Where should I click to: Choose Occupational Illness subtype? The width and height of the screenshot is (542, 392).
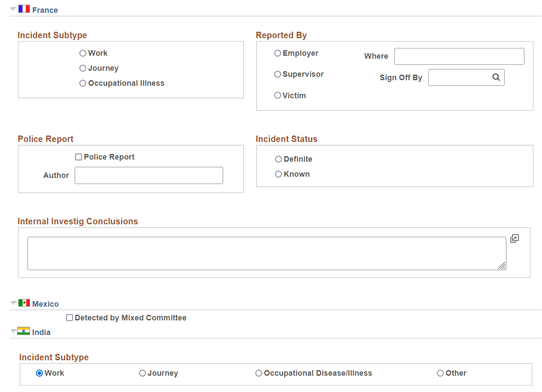[x=82, y=83]
